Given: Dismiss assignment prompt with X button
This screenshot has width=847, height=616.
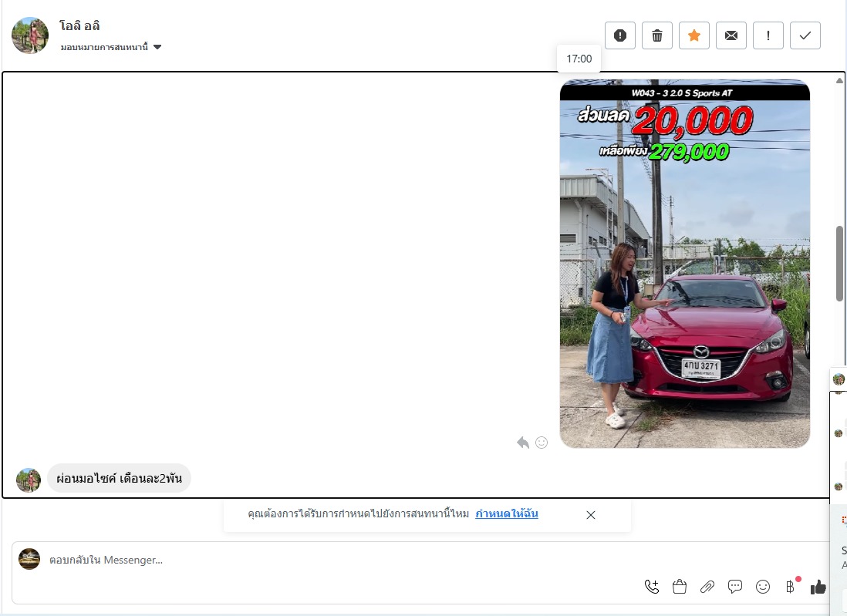Looking at the screenshot, I should click(590, 515).
